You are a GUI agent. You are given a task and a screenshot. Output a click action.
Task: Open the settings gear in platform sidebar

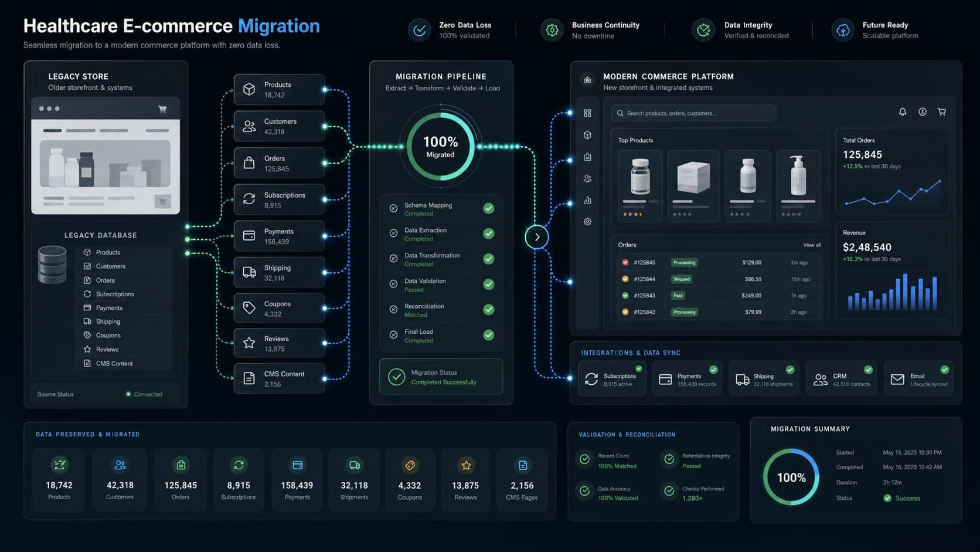(587, 222)
